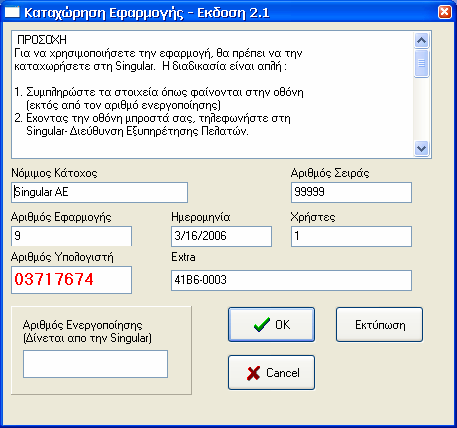This screenshot has height=428, width=457.
Task: Click the Χρήστες field showing 1
Action: coord(351,236)
